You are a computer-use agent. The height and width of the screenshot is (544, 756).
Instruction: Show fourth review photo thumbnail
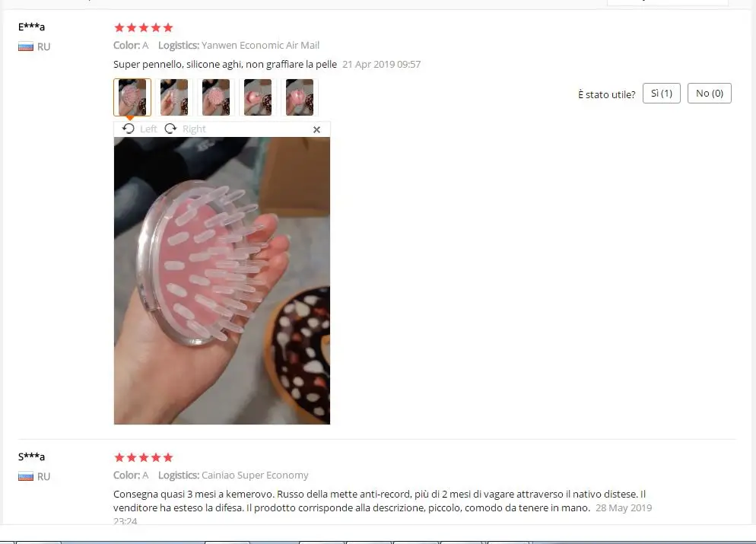tap(258, 97)
